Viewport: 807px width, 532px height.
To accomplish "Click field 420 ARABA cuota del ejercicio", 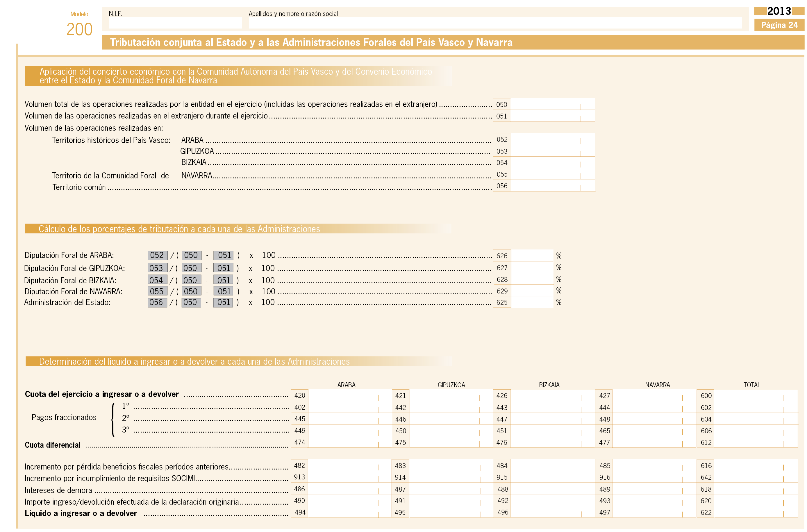I will click(x=350, y=395).
